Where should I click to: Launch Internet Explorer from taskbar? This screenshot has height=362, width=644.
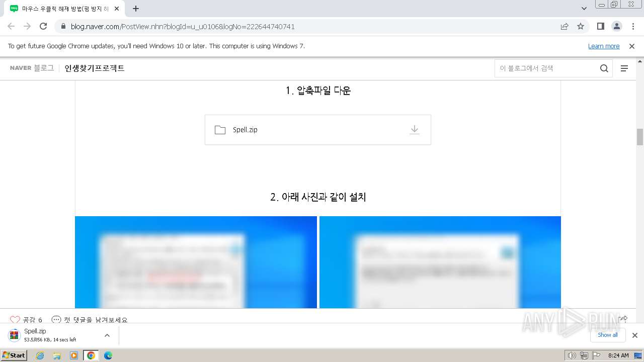(x=40, y=355)
